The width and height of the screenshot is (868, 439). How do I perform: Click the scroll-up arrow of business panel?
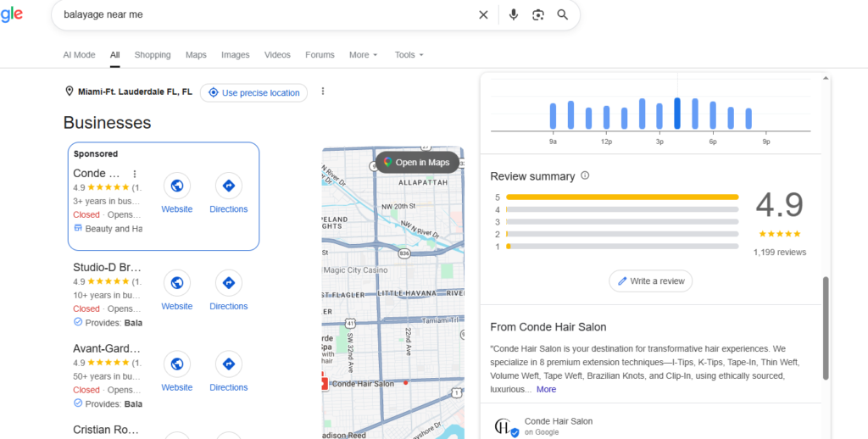click(x=826, y=79)
